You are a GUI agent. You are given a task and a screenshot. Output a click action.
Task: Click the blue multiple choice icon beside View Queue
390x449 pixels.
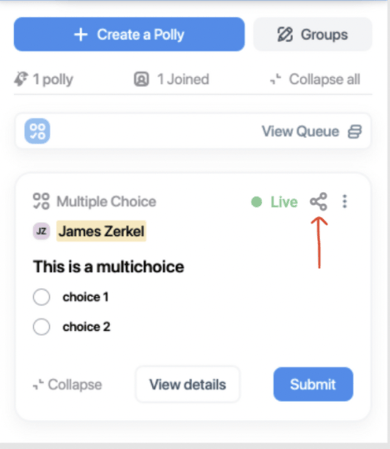[37, 131]
